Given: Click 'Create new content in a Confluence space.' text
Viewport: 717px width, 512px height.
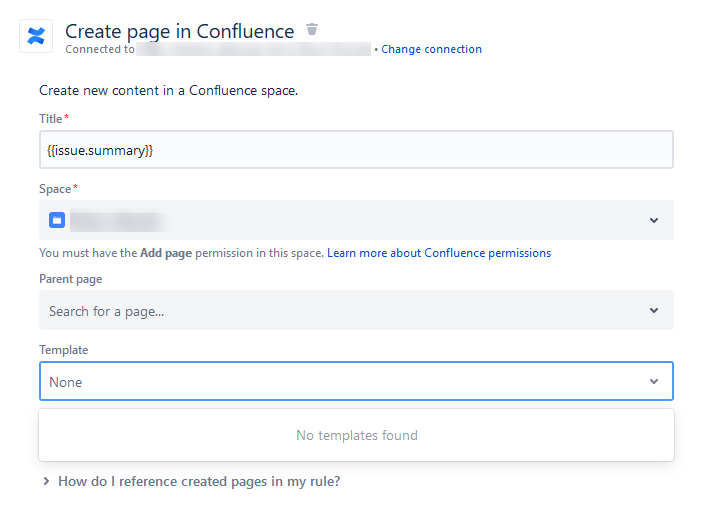Looking at the screenshot, I should pyautogui.click(x=168, y=91).
